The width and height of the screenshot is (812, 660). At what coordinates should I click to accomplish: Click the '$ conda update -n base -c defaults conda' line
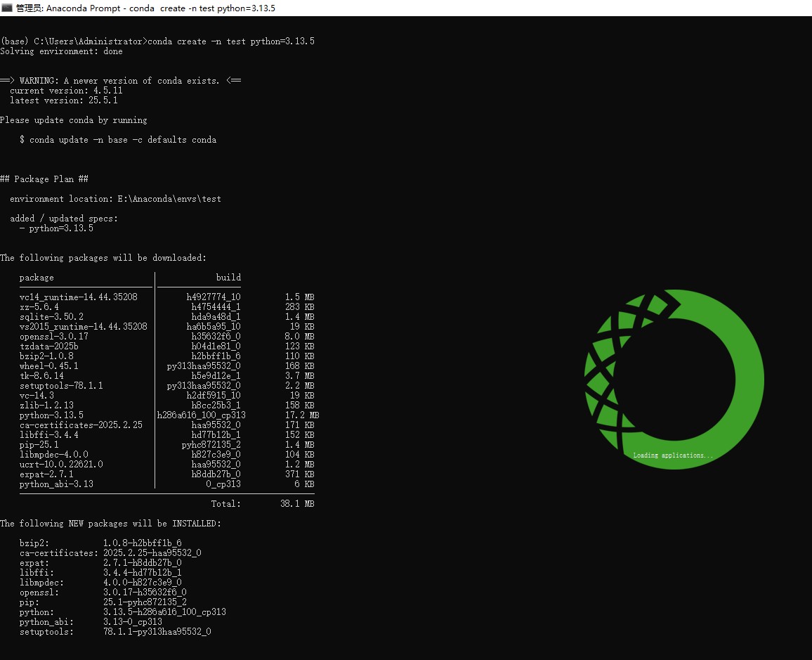(x=118, y=140)
